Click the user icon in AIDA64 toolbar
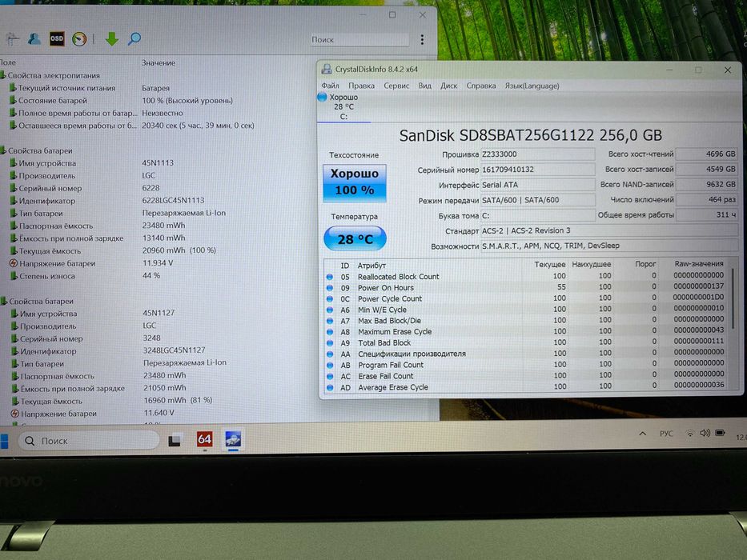Viewport: 747px width, 560px height. [x=34, y=38]
